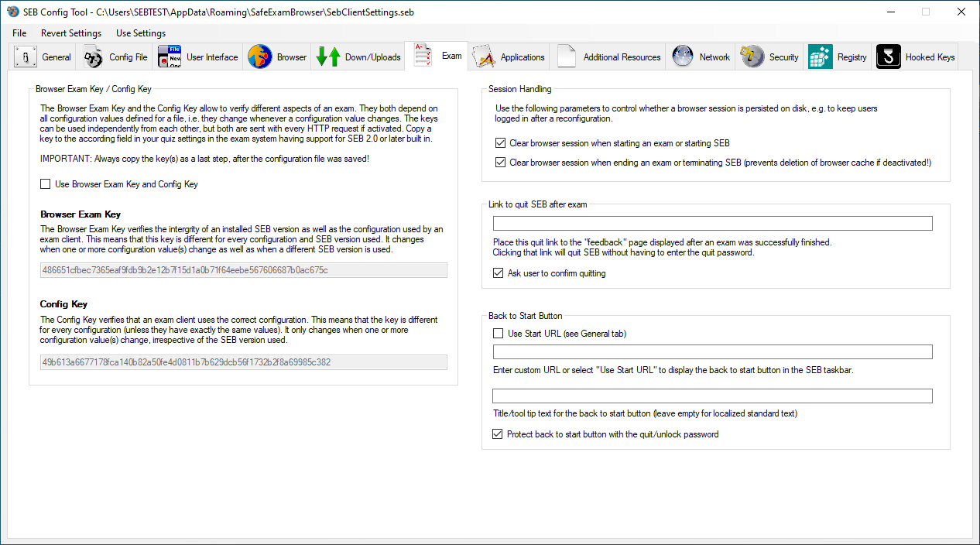Click the Config Key hash field
The image size is (980, 545).
[244, 362]
